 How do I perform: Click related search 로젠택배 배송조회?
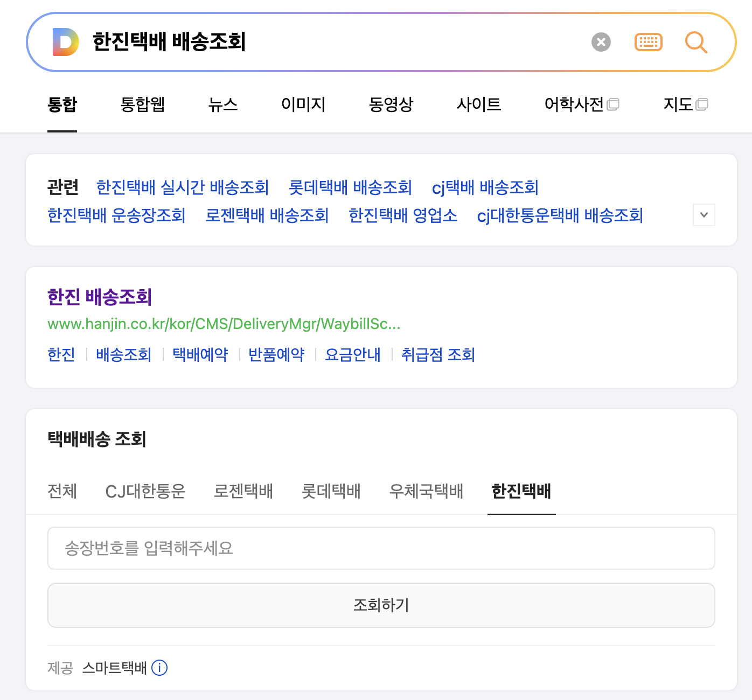[x=267, y=215]
